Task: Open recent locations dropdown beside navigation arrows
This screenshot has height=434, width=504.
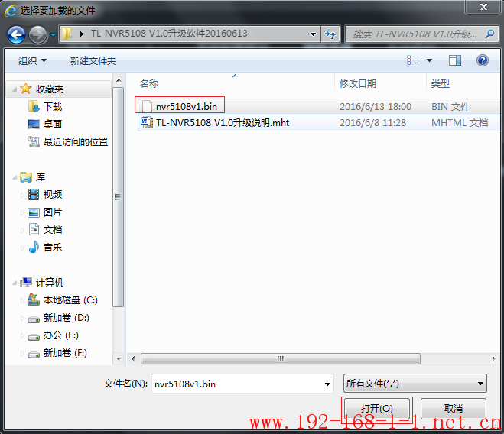Action: (54, 34)
